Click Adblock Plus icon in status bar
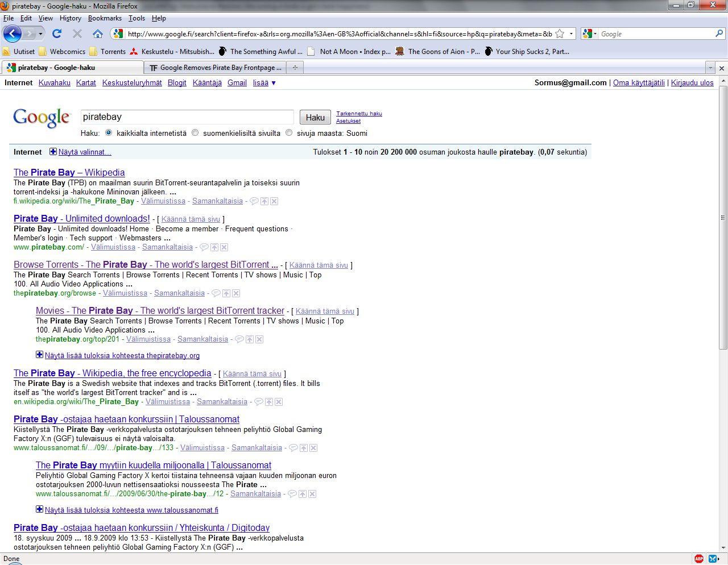728x565 pixels. coord(699,559)
